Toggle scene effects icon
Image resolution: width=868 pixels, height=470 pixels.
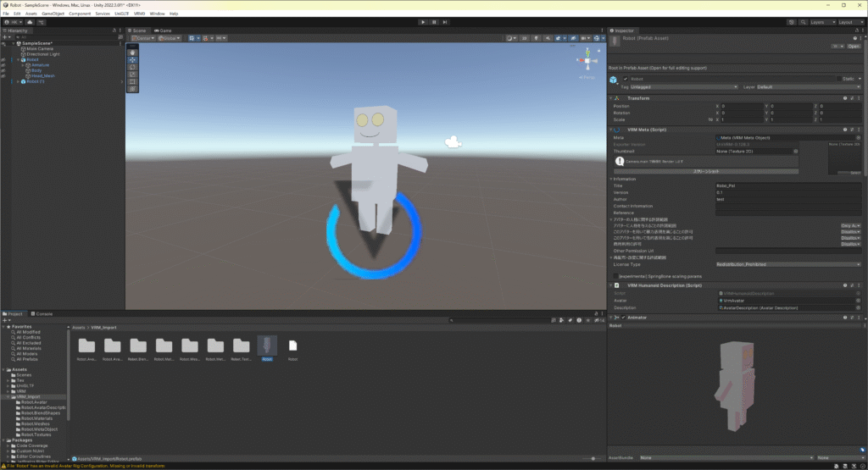tap(559, 38)
